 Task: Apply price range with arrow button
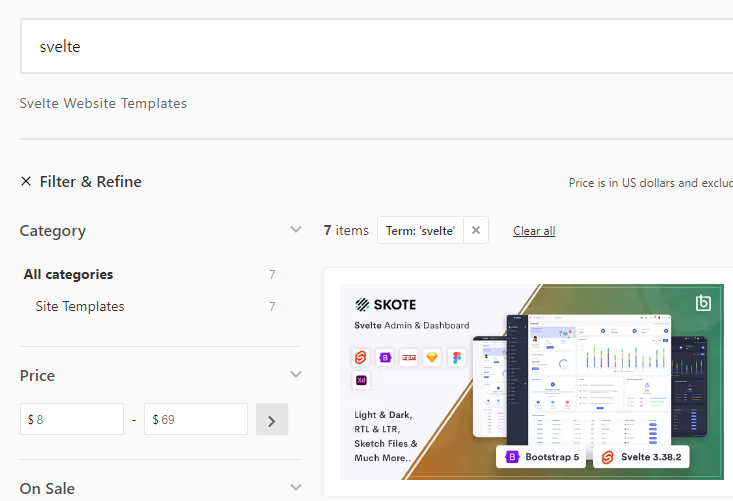point(272,419)
